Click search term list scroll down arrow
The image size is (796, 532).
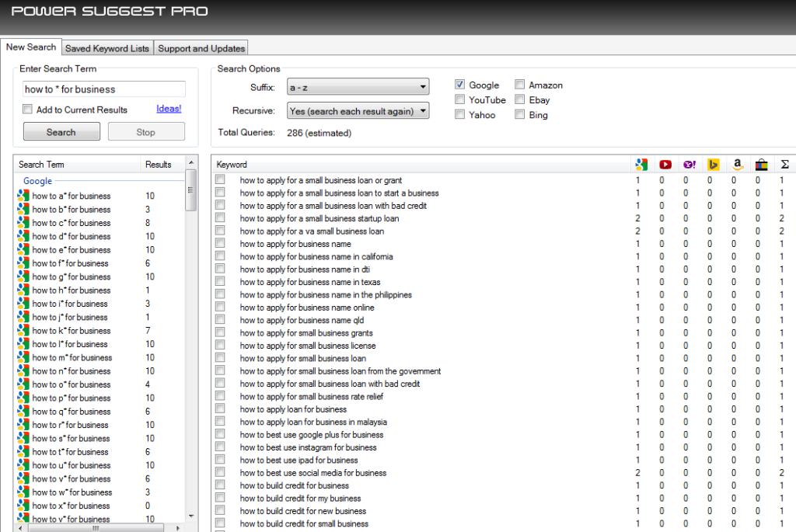(191, 516)
